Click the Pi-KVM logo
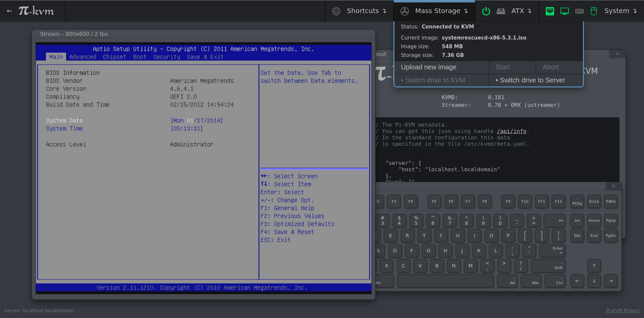Image resolution: width=644 pixels, height=318 pixels. pos(36,11)
